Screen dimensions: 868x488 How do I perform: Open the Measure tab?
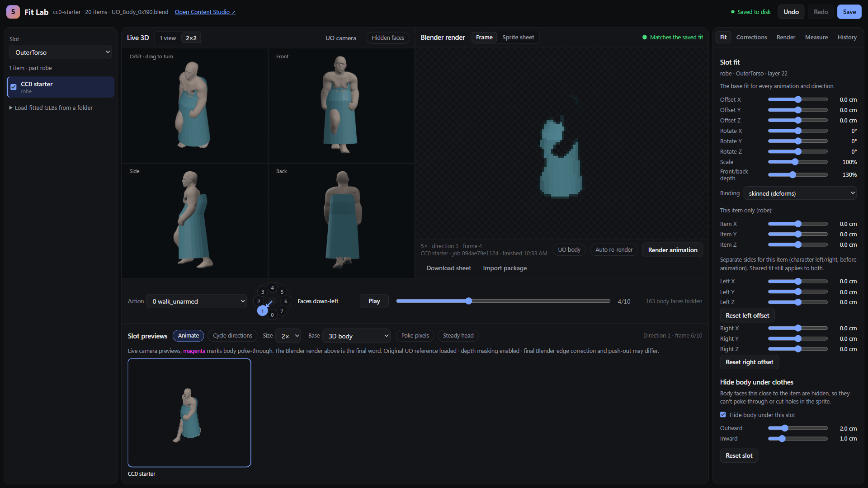816,38
